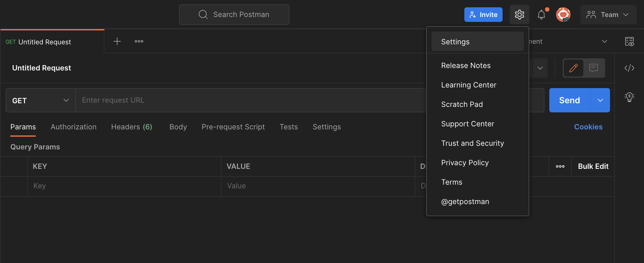
Task: Click the request URL input field
Action: [x=249, y=100]
